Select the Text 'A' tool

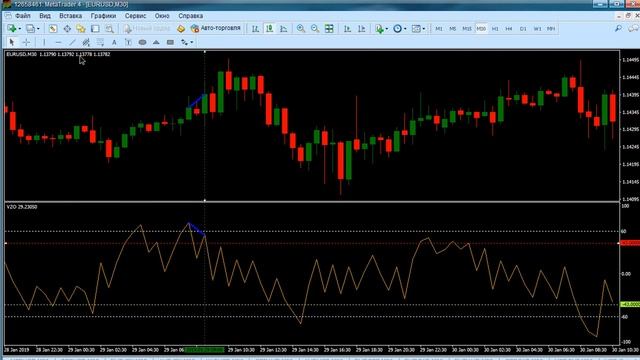point(114,42)
